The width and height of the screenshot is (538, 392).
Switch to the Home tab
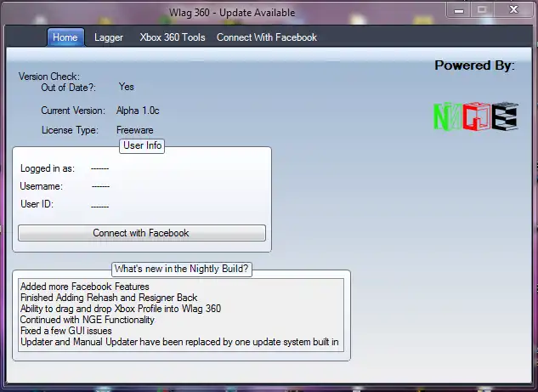tap(65, 37)
